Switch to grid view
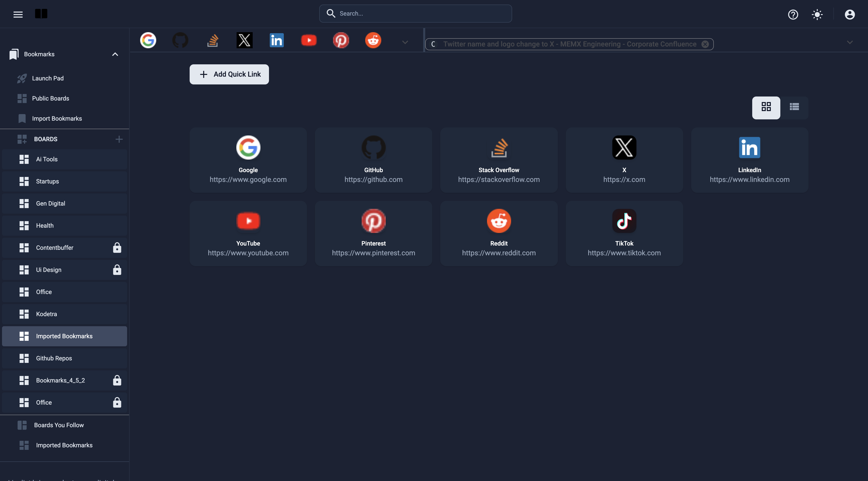This screenshot has height=481, width=868. (766, 108)
